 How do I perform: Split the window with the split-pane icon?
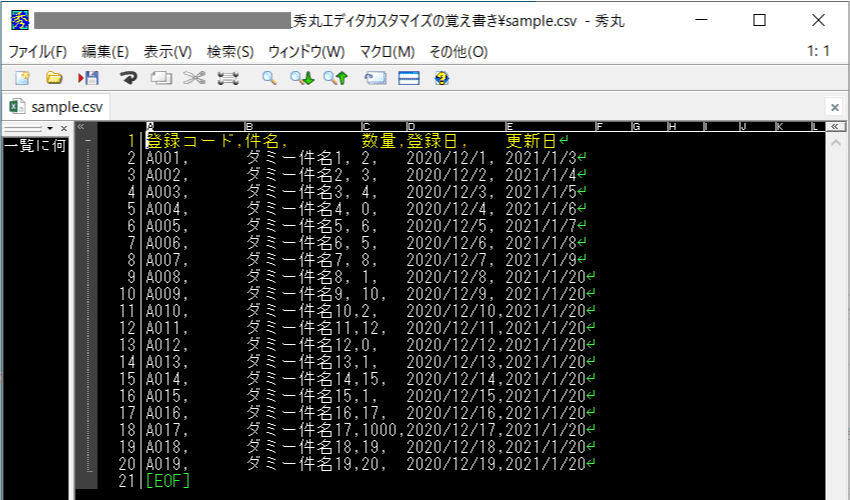coord(409,78)
